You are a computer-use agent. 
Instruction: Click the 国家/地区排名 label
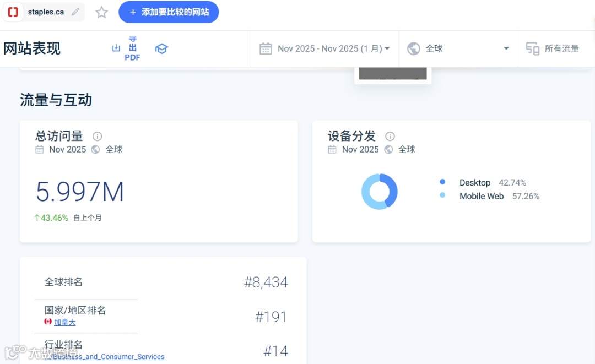(75, 310)
